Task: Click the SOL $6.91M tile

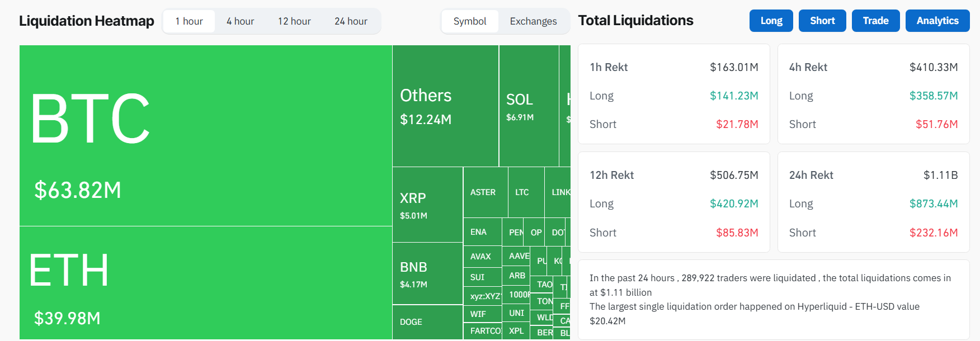Action: click(529, 106)
